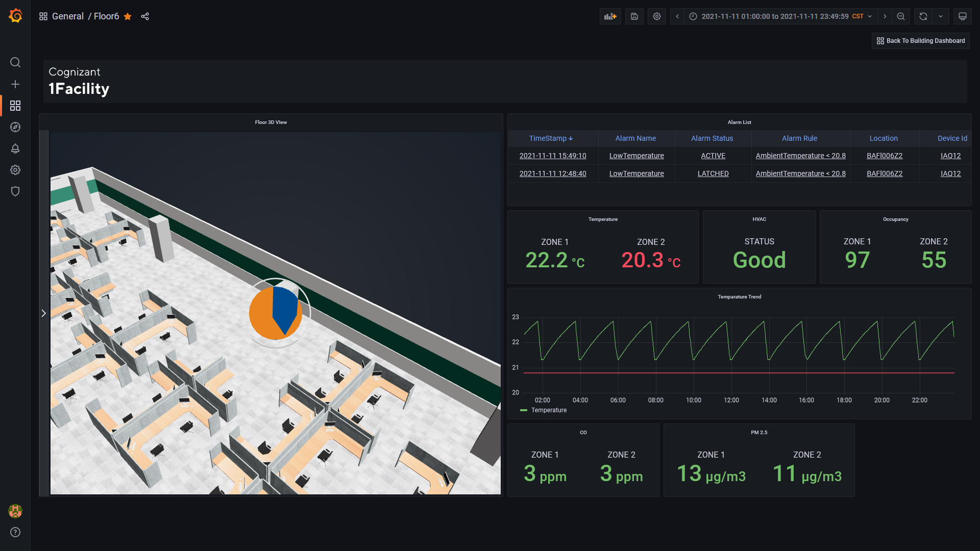Save the dashboard using the save icon
The height and width of the screenshot is (551, 980).
tap(634, 16)
